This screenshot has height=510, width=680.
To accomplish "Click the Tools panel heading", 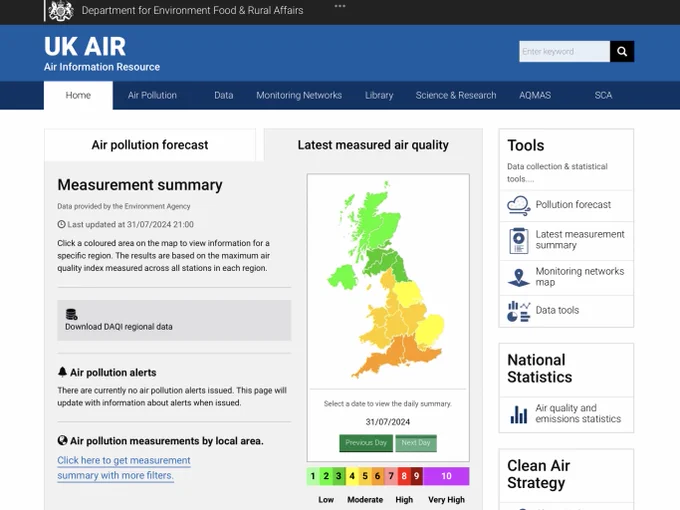I will coord(526,145).
